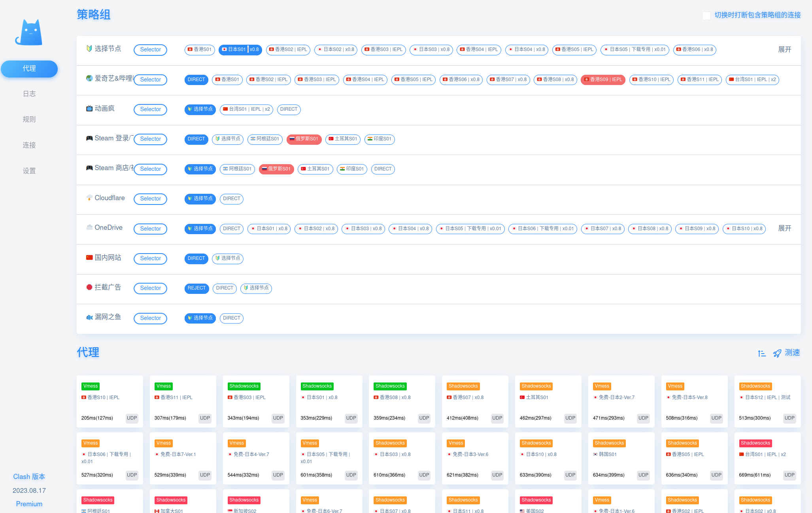Select REJECT in the 拦截广告 group
Image resolution: width=812 pixels, height=513 pixels.
196,288
